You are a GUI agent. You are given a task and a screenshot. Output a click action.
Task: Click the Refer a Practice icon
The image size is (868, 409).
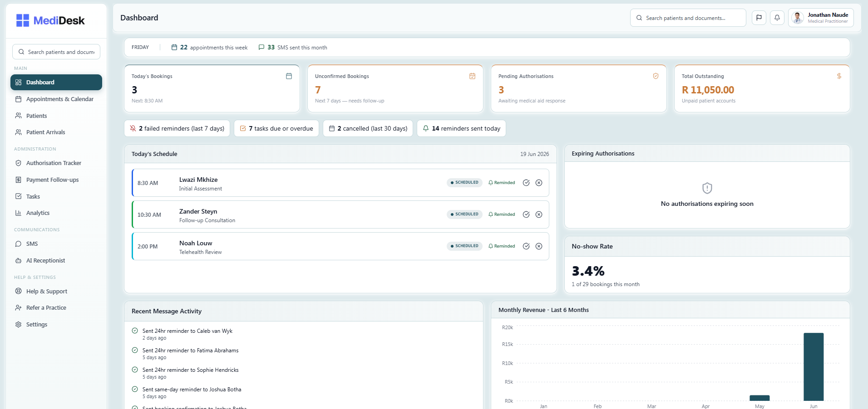[19, 307]
